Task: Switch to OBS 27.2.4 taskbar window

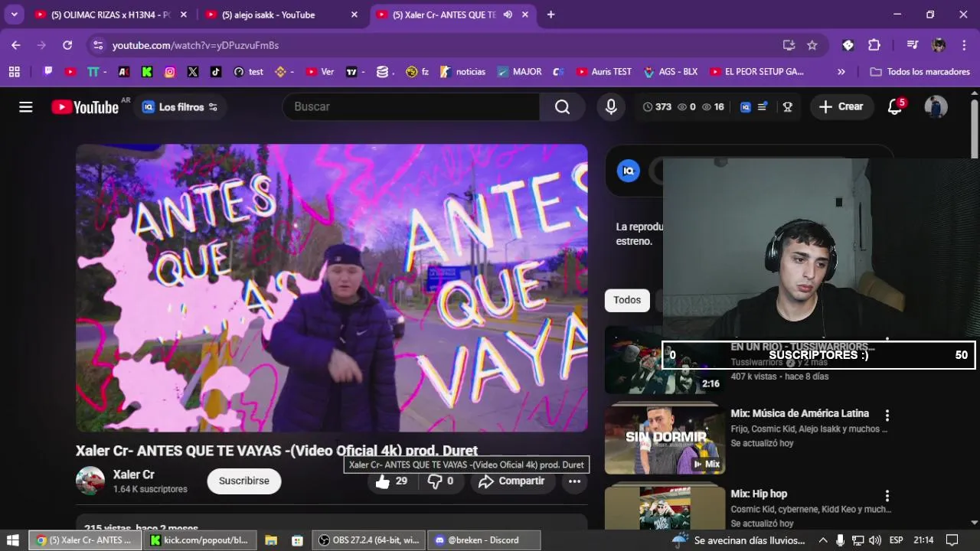Action: (x=369, y=540)
